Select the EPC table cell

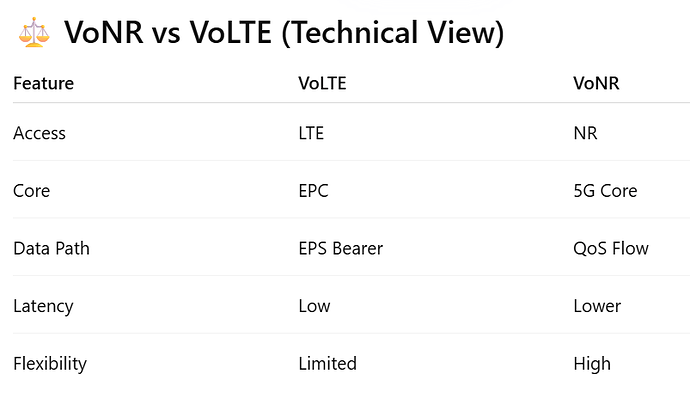click(313, 190)
